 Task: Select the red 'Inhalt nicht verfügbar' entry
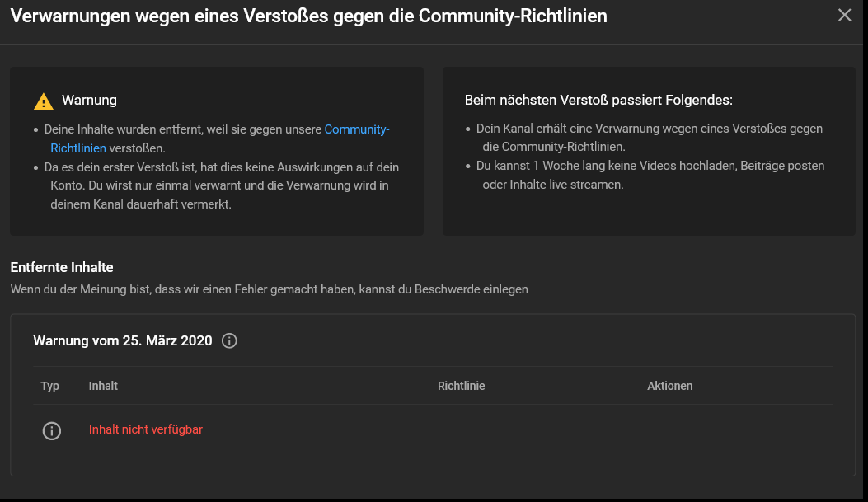pos(146,429)
